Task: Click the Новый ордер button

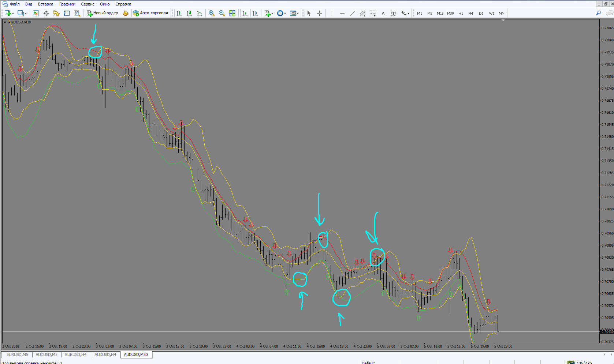Action: 103,13
